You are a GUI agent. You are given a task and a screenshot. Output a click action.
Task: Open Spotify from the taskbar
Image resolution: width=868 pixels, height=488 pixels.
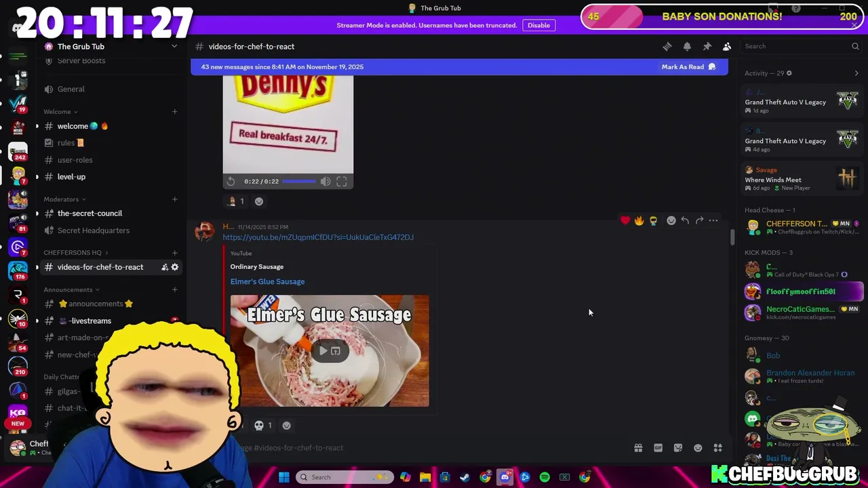point(545,477)
